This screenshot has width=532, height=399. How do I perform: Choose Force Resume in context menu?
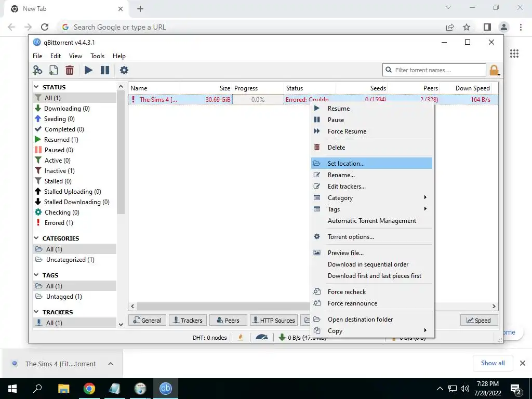[372, 131]
